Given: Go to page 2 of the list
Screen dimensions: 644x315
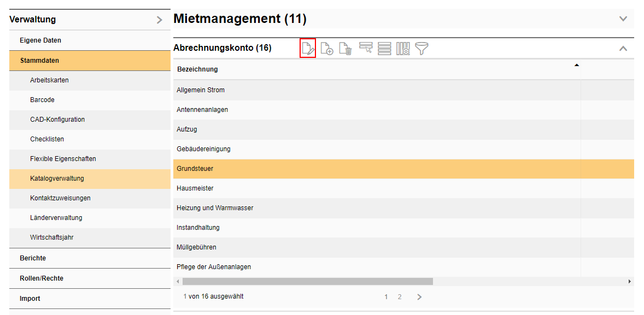Looking at the screenshot, I should pos(400,297).
